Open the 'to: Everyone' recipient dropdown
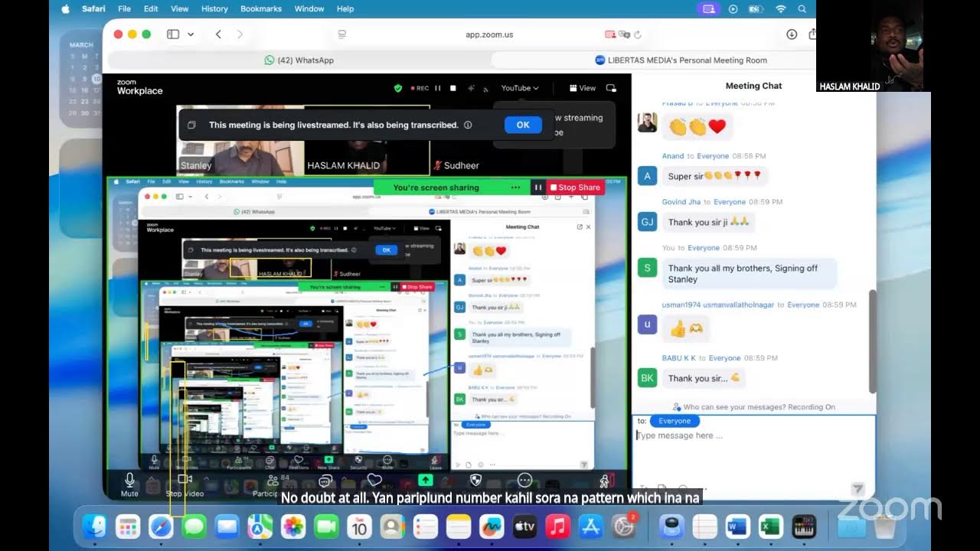 [675, 421]
